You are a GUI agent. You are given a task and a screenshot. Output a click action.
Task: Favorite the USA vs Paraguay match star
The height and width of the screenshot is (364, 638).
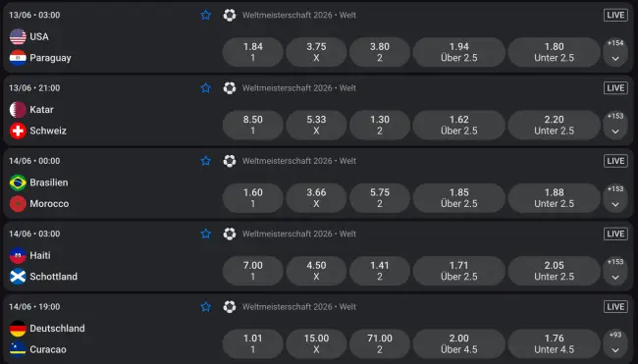[206, 15]
